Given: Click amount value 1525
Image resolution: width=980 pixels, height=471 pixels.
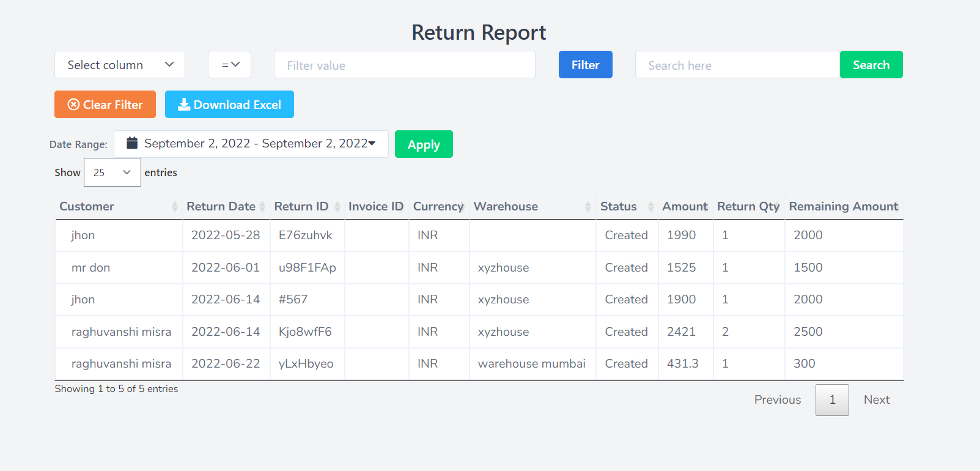Looking at the screenshot, I should [x=682, y=268].
